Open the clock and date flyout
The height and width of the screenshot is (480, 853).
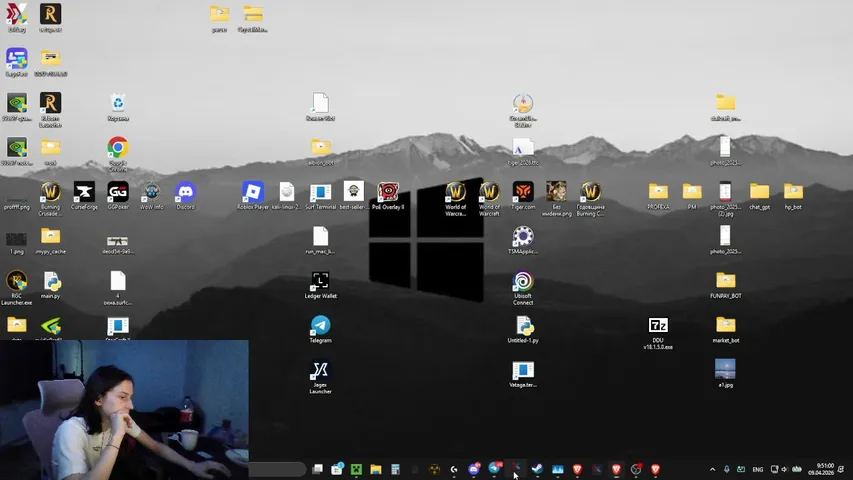point(821,469)
